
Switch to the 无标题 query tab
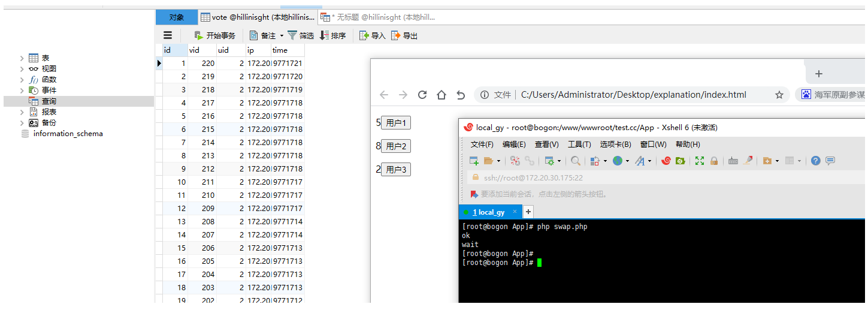tap(378, 17)
